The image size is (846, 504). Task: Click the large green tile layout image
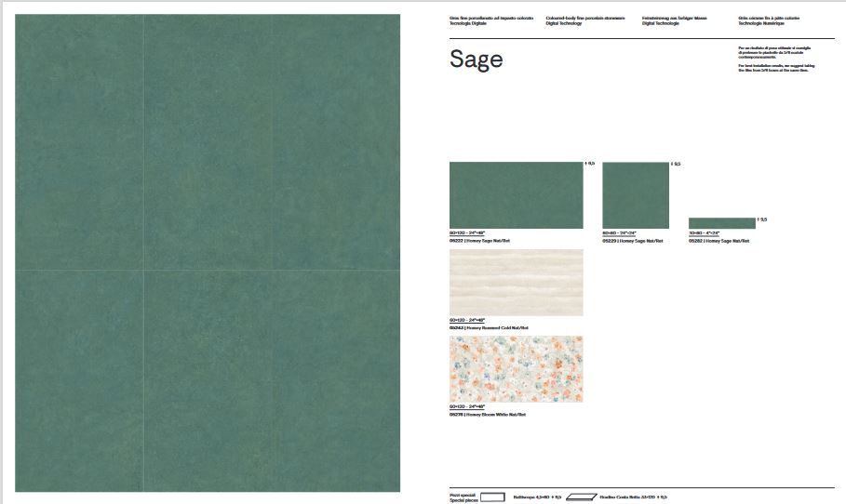208,253
